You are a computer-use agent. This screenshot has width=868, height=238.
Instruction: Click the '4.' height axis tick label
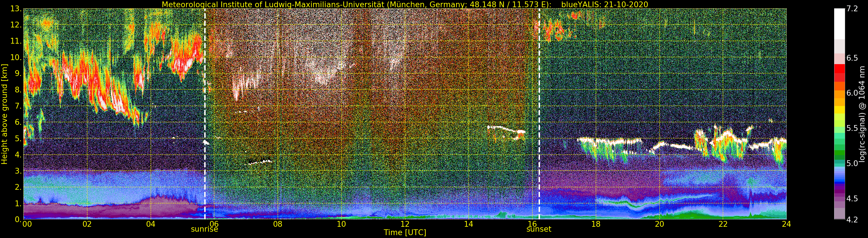pos(18,155)
